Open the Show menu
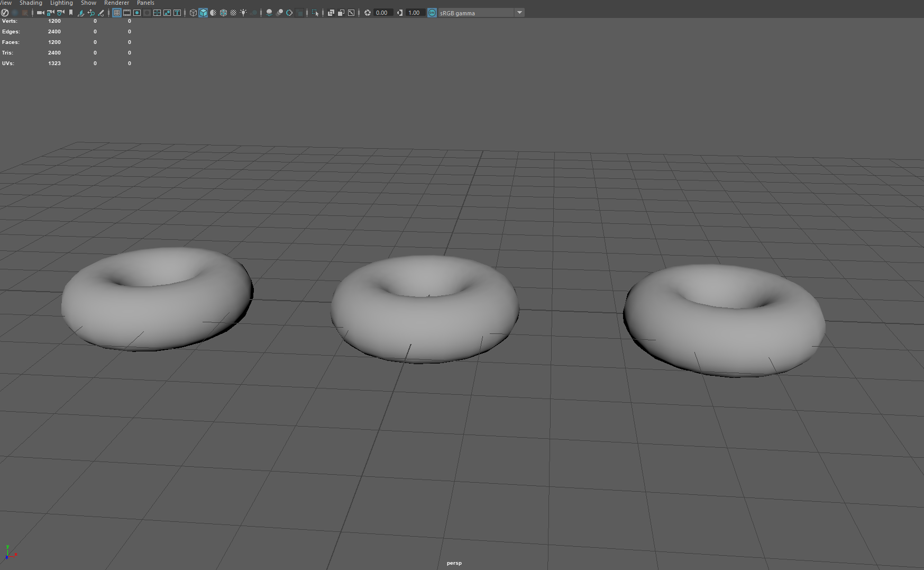924x570 pixels. (x=88, y=3)
